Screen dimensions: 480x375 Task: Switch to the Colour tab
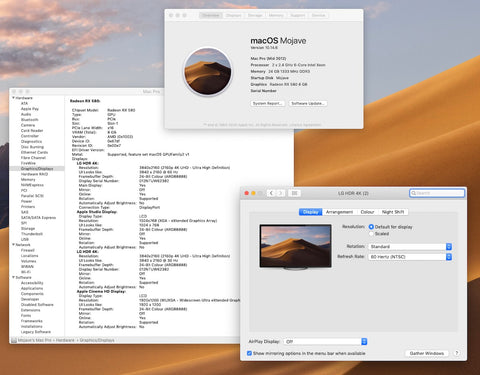[x=367, y=212]
